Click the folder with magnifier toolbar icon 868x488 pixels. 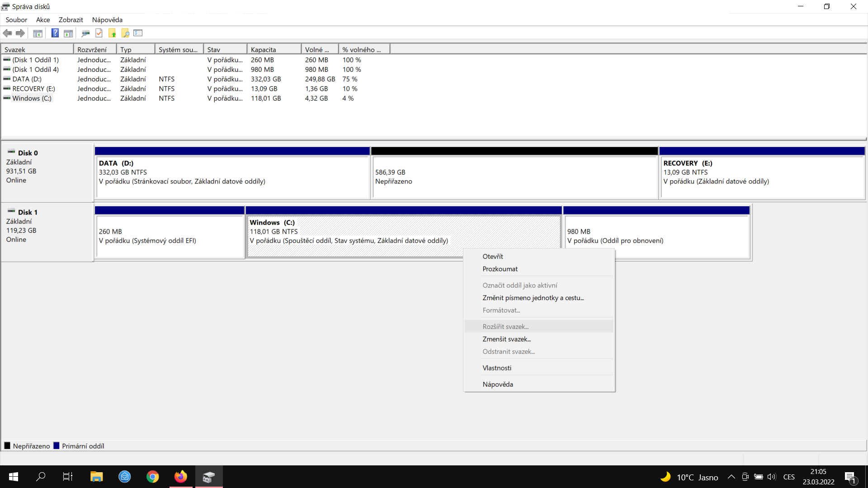pos(125,33)
